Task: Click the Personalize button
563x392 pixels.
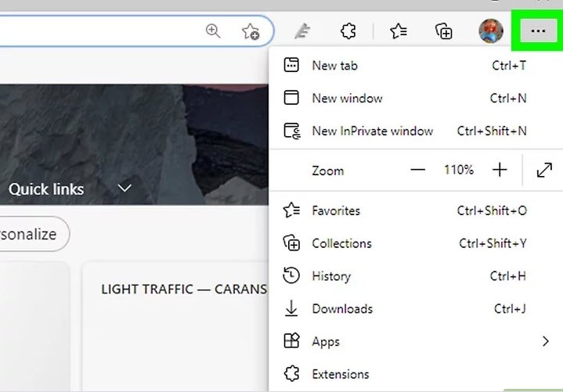Action: [x=32, y=234]
